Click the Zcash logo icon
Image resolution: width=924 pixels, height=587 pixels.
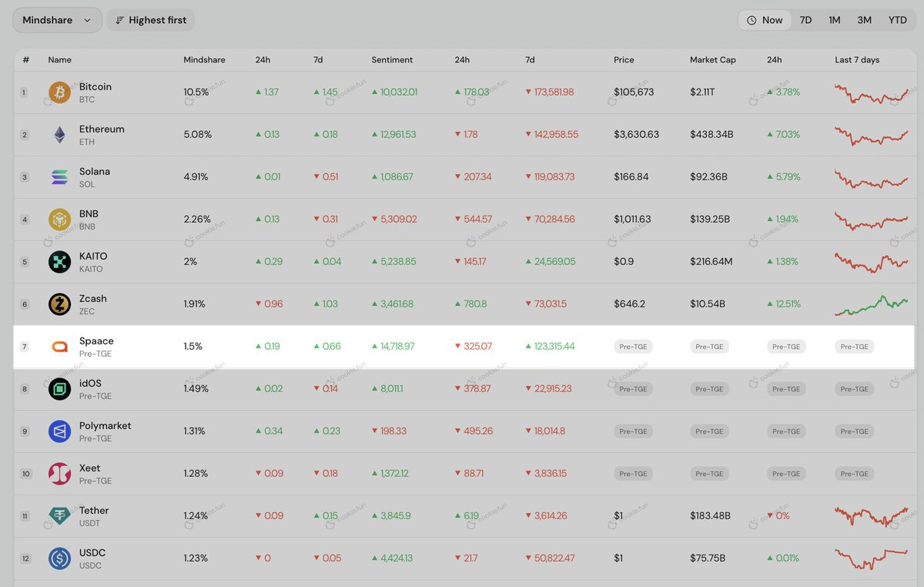(x=59, y=304)
